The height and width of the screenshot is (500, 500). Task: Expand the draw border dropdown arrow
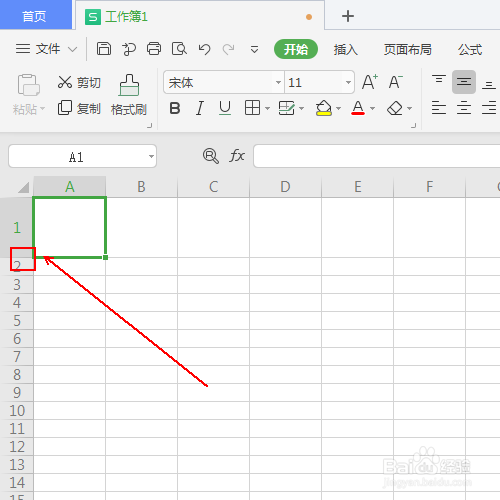[x=301, y=108]
